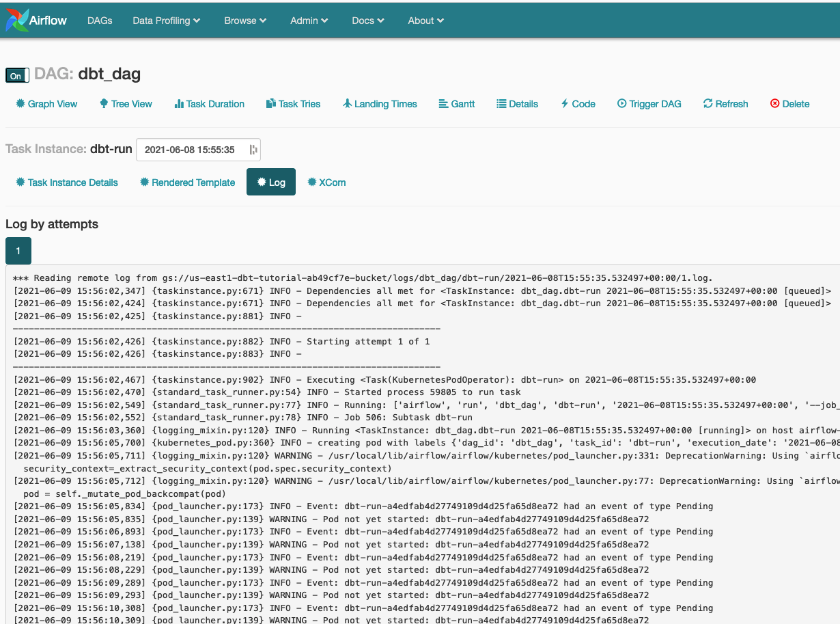The width and height of the screenshot is (840, 624).
Task: Open the Data Profiling dropdown
Action: coord(165,21)
